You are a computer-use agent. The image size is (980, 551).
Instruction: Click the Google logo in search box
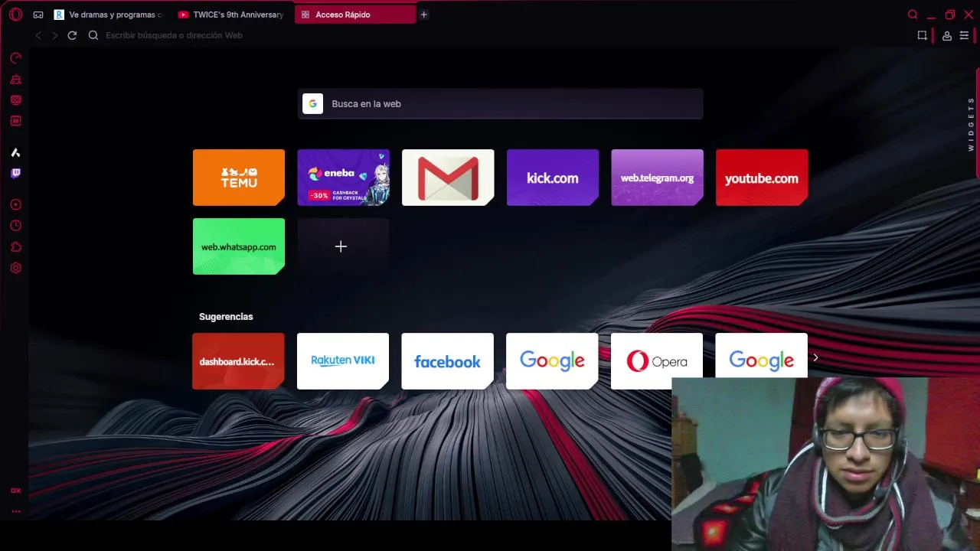[x=312, y=104]
